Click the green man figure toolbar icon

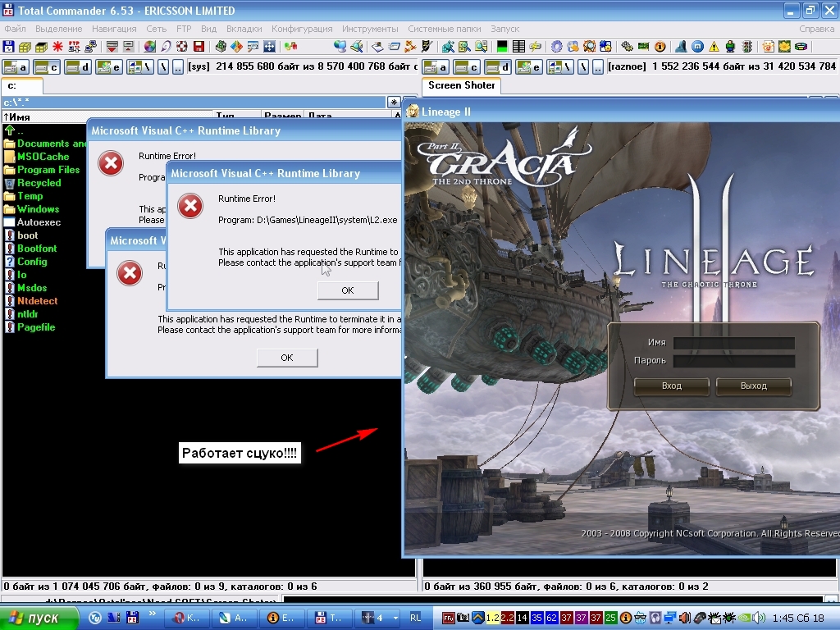pyautogui.click(x=730, y=47)
